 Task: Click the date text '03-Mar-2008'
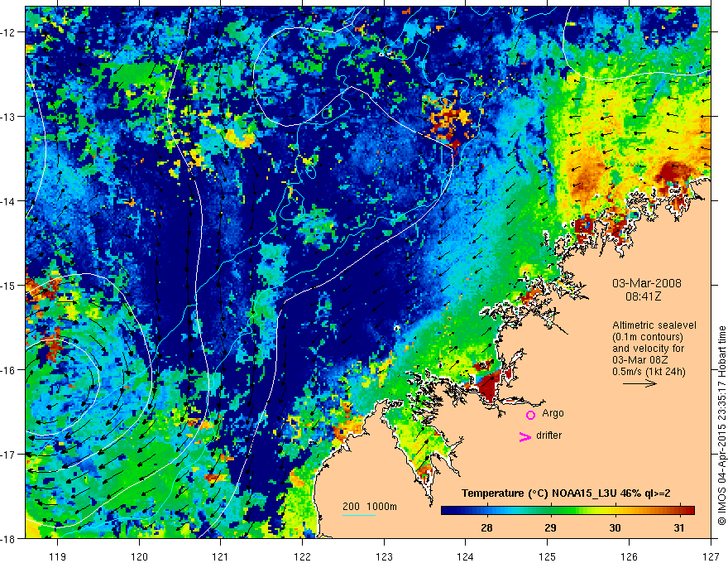tap(647, 283)
